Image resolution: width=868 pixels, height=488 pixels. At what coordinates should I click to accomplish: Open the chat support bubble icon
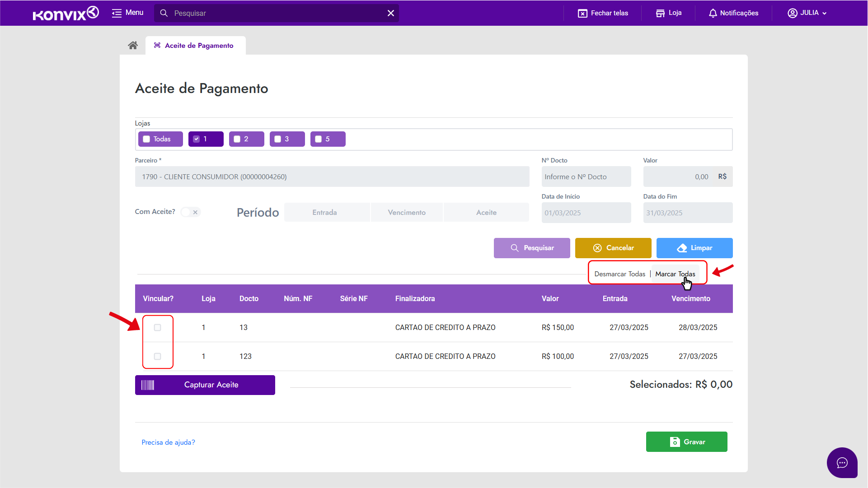click(x=842, y=462)
